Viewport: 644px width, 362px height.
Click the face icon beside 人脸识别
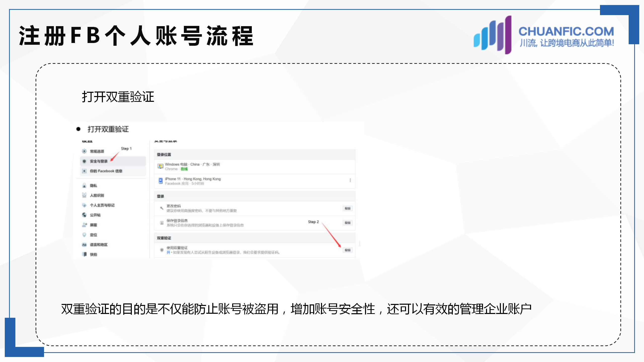point(84,195)
